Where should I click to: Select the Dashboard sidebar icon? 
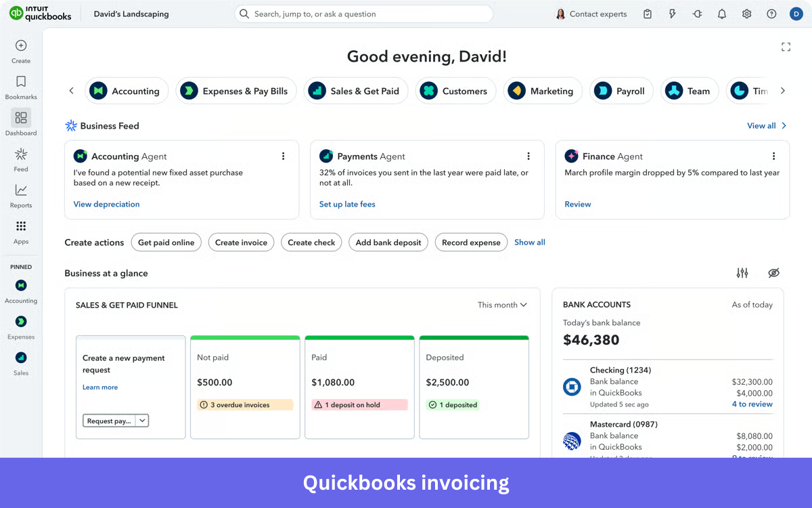tap(21, 118)
